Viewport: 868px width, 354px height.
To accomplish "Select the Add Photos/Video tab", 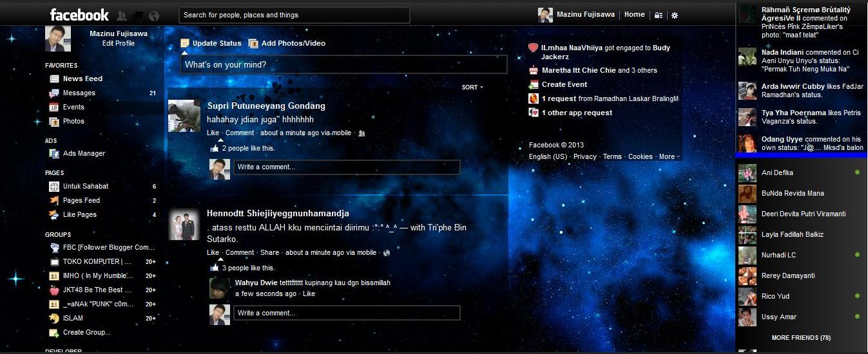I will [x=287, y=43].
